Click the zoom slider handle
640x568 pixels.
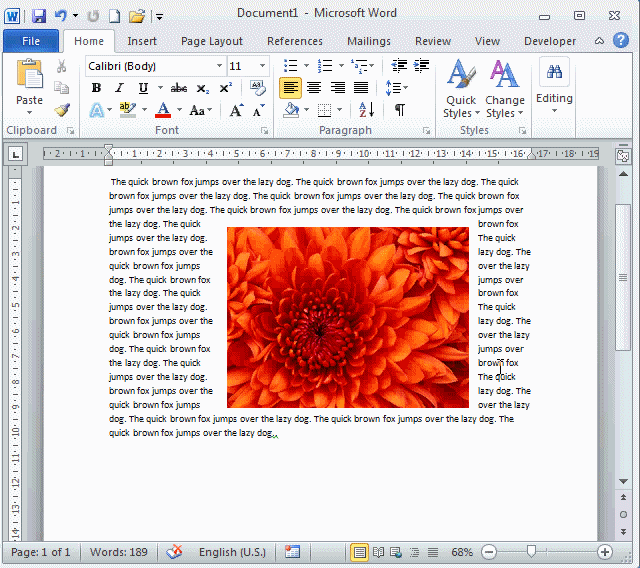(x=531, y=552)
